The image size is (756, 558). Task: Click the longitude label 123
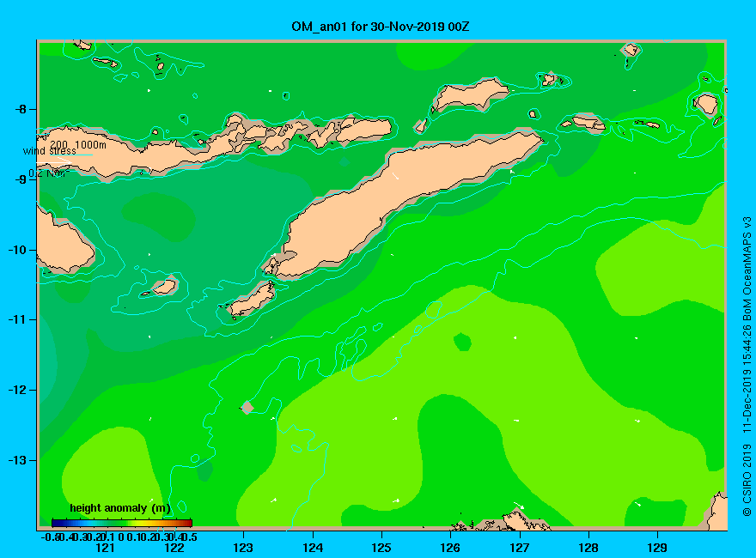coord(243,548)
